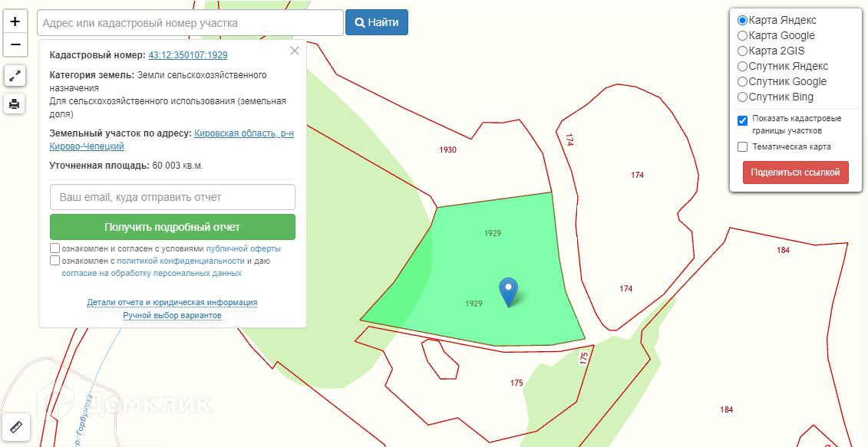Click the email input for report
Image resolution: width=868 pixels, height=447 pixels.
[172, 197]
